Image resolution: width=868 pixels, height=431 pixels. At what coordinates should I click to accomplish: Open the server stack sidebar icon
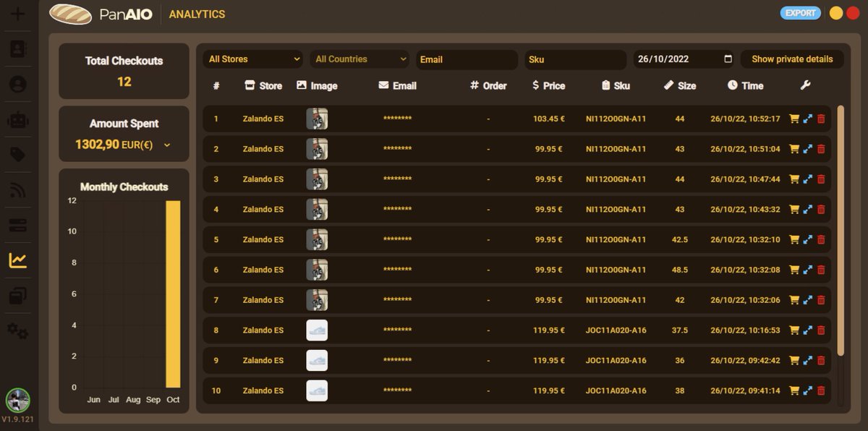pyautogui.click(x=18, y=226)
